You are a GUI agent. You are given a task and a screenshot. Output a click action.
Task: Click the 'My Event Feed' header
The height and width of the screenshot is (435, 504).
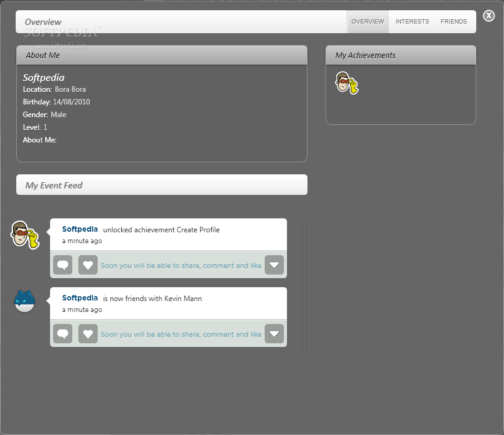pos(162,185)
